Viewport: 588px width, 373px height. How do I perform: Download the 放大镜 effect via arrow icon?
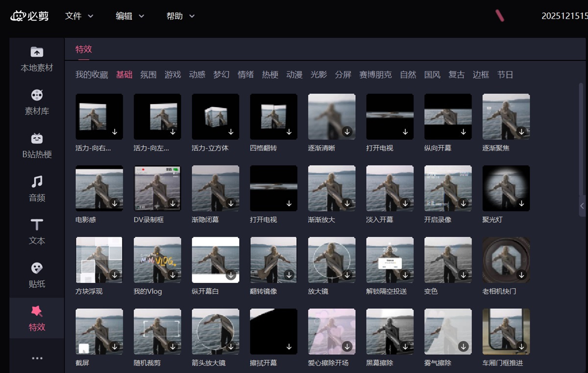click(347, 275)
